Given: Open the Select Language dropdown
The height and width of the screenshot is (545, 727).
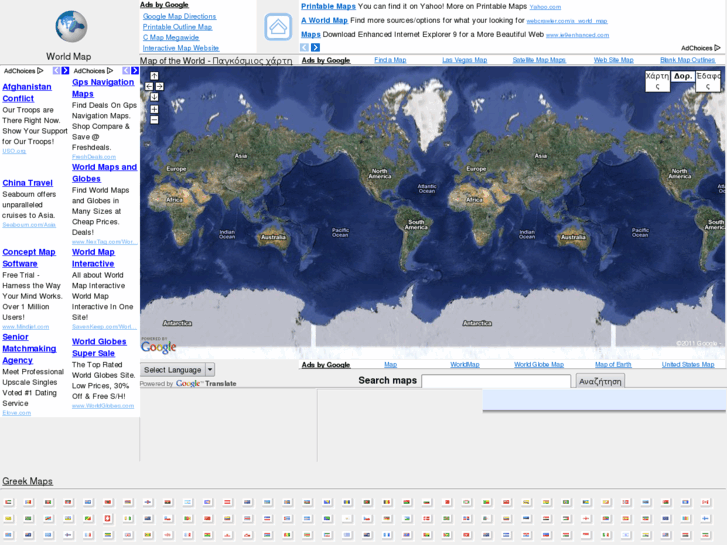Looking at the screenshot, I should click(177, 370).
